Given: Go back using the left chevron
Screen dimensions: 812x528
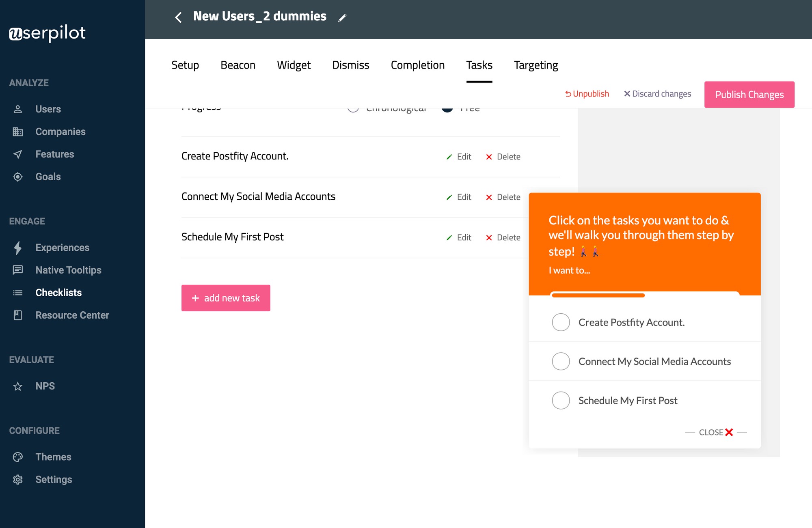Looking at the screenshot, I should pos(178,17).
